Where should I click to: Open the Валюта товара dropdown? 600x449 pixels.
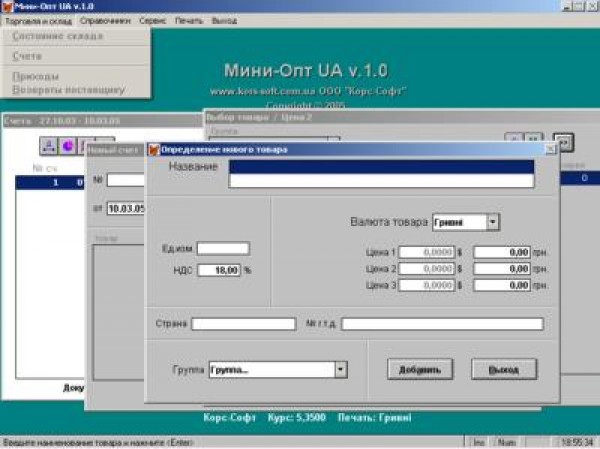click(494, 222)
